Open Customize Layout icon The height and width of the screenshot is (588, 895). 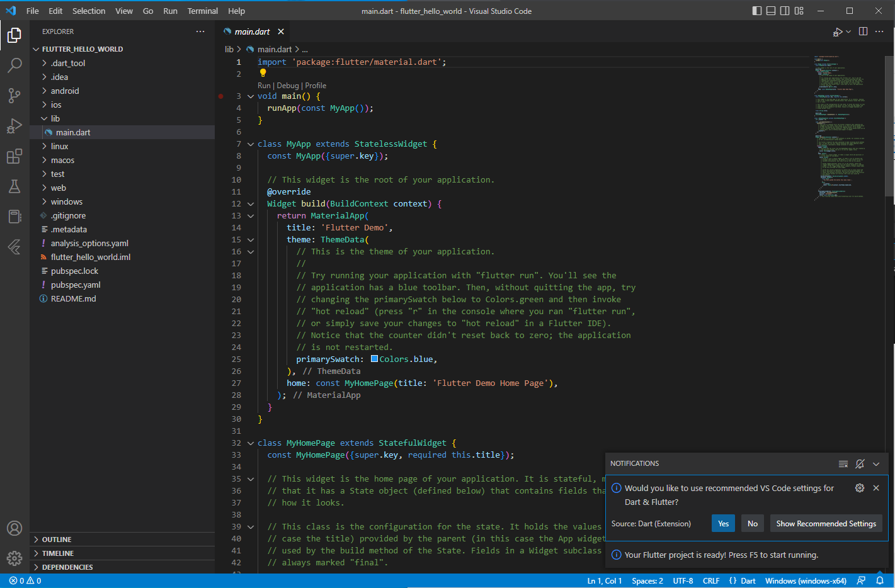pyautogui.click(x=799, y=11)
